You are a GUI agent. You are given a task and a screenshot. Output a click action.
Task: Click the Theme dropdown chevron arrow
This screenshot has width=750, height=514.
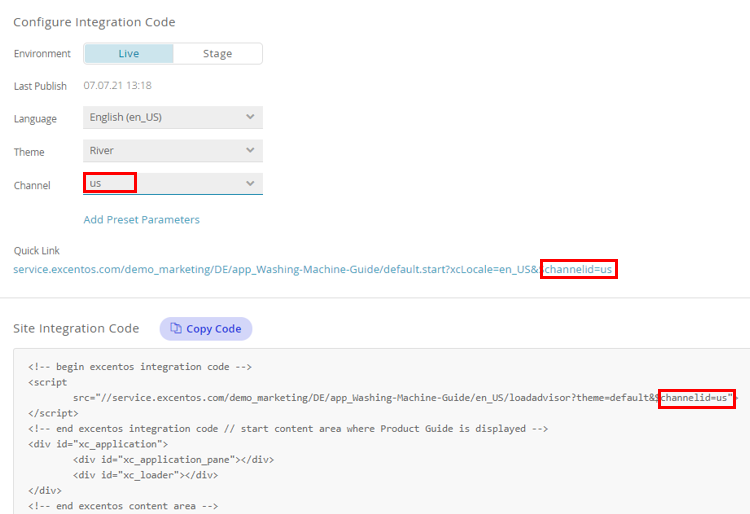tap(250, 150)
